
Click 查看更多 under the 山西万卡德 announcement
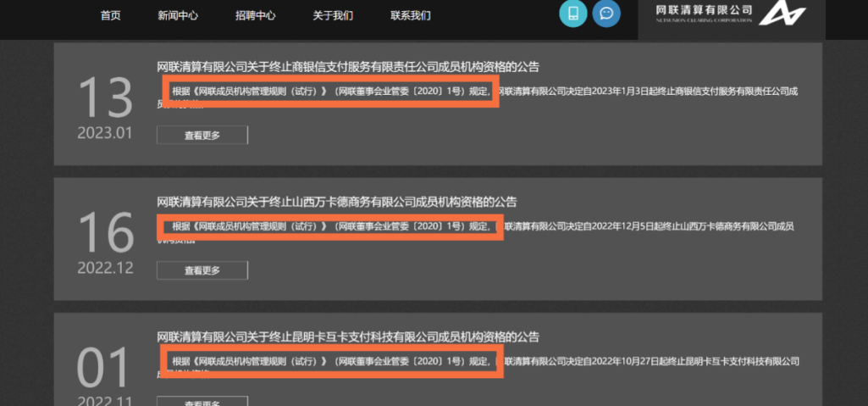pyautogui.click(x=202, y=270)
